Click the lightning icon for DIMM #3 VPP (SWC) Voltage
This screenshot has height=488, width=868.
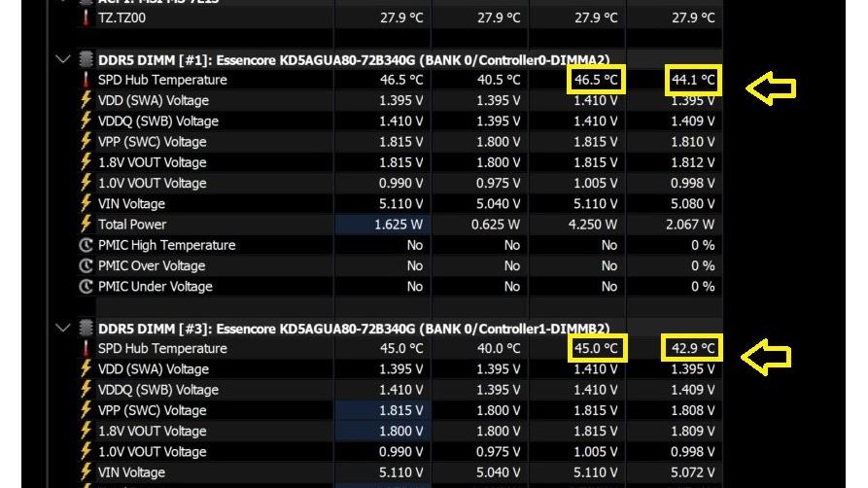point(86,410)
